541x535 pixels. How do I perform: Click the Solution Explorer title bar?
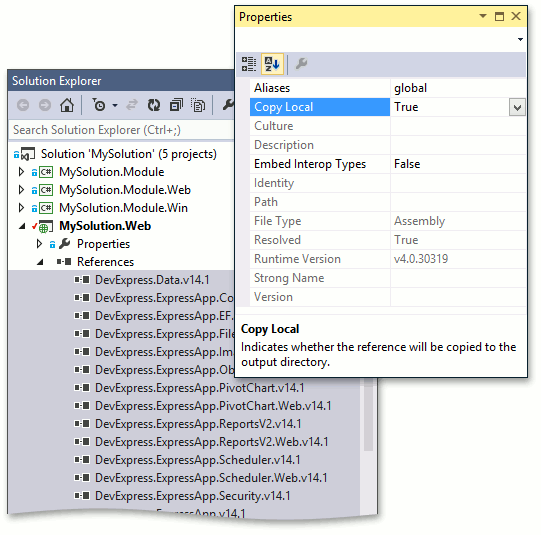point(121,81)
